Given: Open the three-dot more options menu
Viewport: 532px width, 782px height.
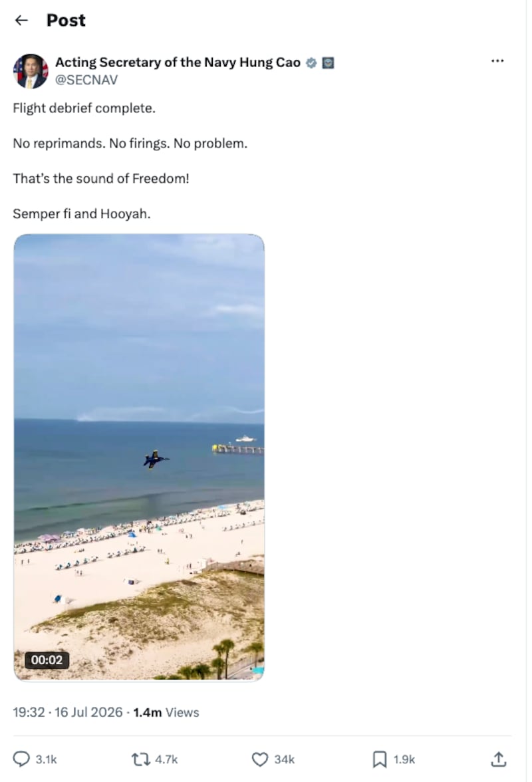Looking at the screenshot, I should click(x=497, y=61).
